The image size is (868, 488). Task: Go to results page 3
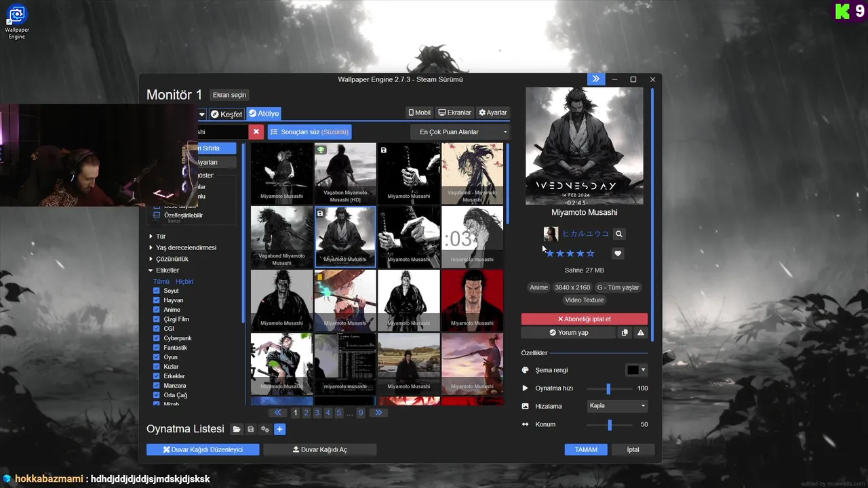317,413
